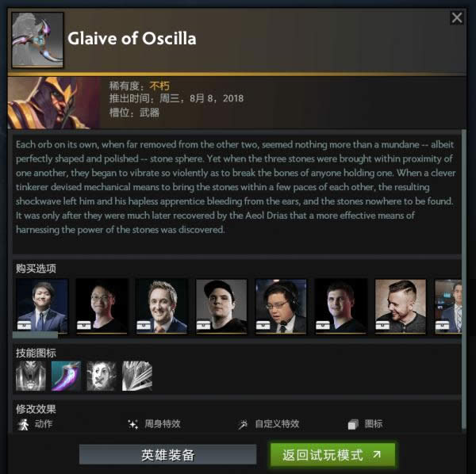Choose the bearded laughing man purchase option
The height and width of the screenshot is (474, 476).
click(x=401, y=306)
